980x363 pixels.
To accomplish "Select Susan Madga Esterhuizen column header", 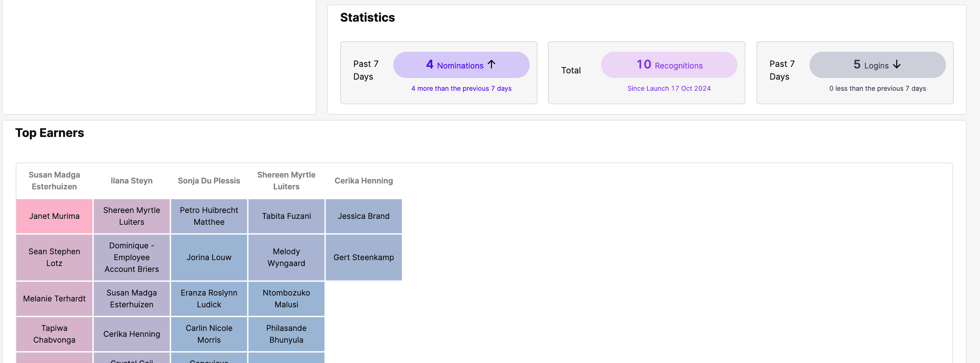I will pyautogui.click(x=54, y=181).
